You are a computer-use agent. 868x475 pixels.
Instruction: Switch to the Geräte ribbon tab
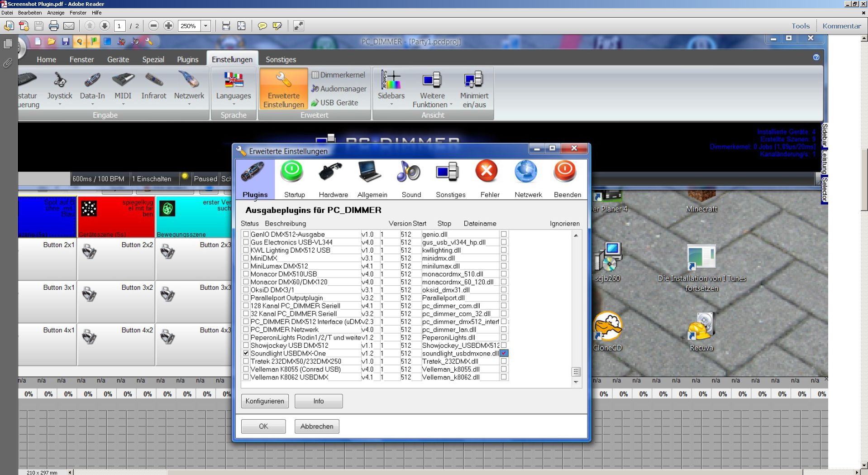[118, 59]
